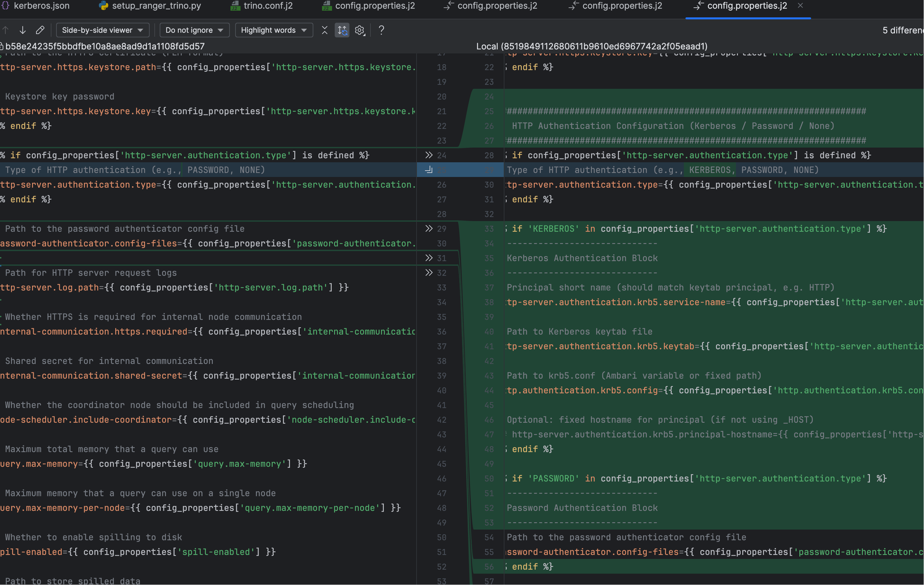Image resolution: width=924 pixels, height=585 pixels.
Task: Close the active config.properties.j2 tab
Action: (800, 6)
